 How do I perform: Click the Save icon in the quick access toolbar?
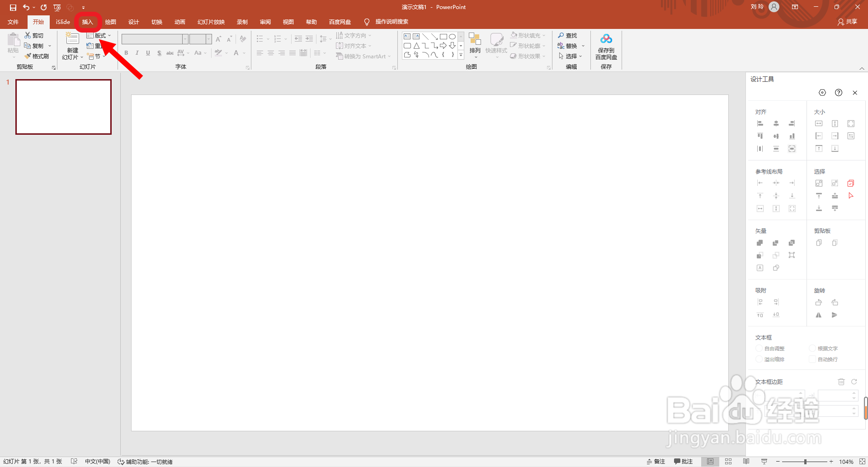(x=13, y=7)
